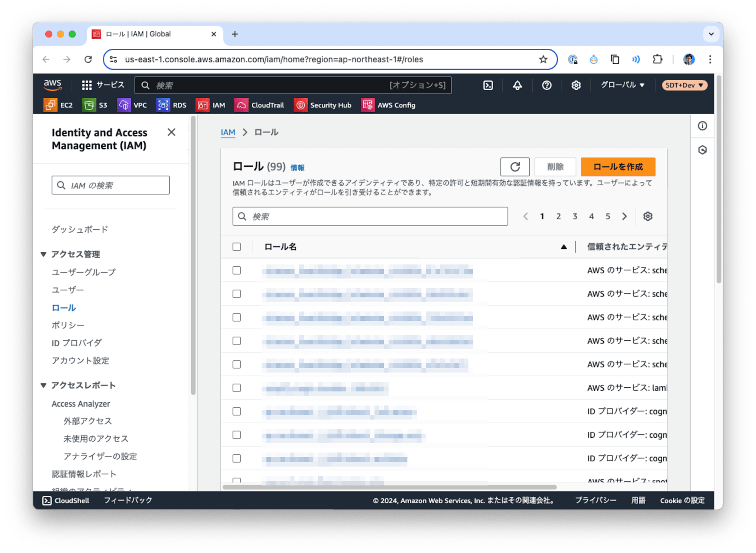Check the fourth role row checkbox
The height and width of the screenshot is (553, 756).
click(237, 341)
